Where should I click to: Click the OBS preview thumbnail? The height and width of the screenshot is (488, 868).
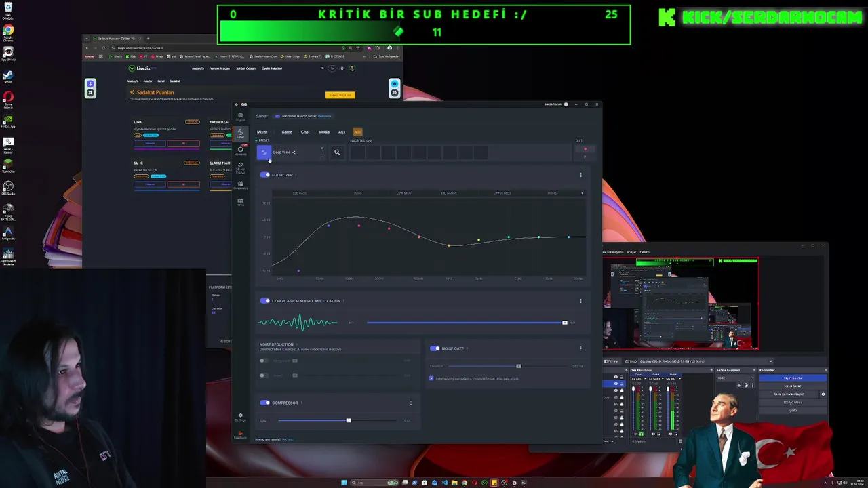[681, 303]
